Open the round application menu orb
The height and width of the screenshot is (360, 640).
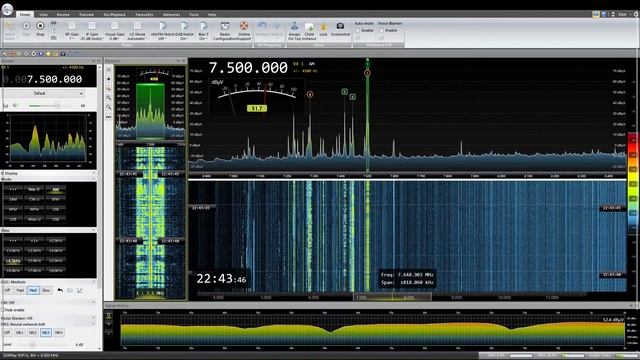(7, 9)
